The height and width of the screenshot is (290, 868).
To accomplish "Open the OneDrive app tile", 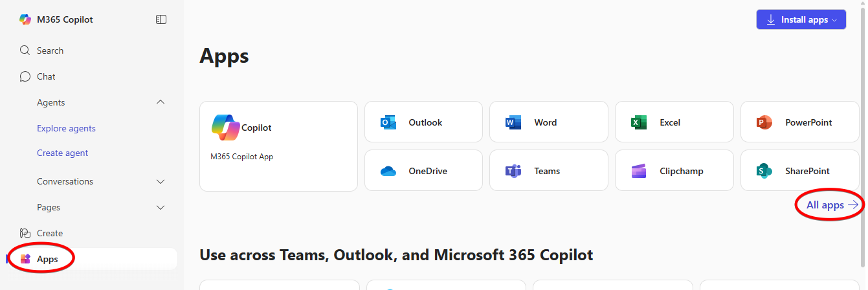I will (423, 171).
